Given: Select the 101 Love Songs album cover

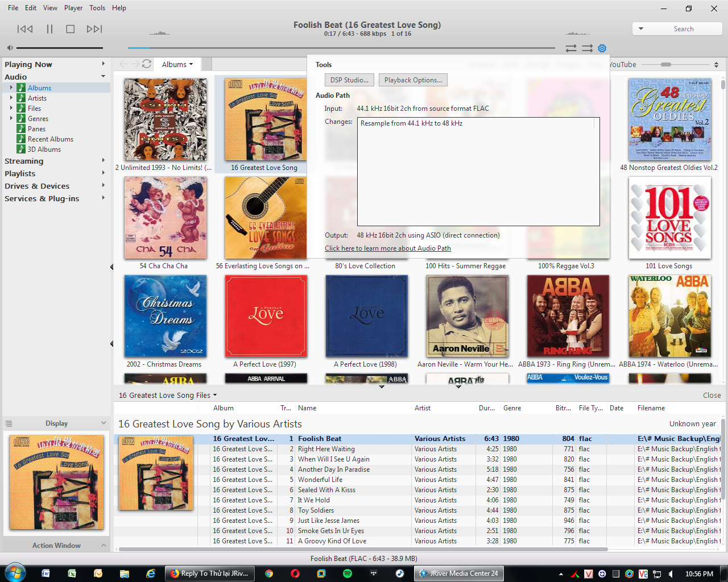Looking at the screenshot, I should (669, 218).
